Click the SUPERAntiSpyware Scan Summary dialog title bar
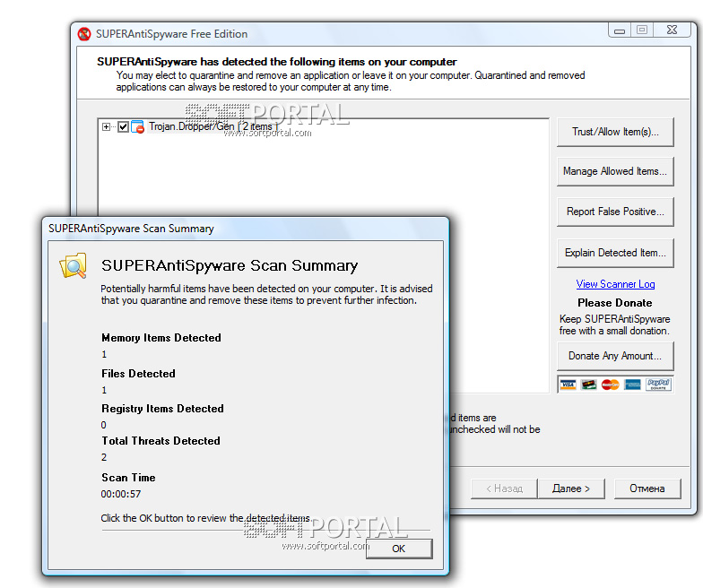703x588 pixels. pyautogui.click(x=246, y=229)
